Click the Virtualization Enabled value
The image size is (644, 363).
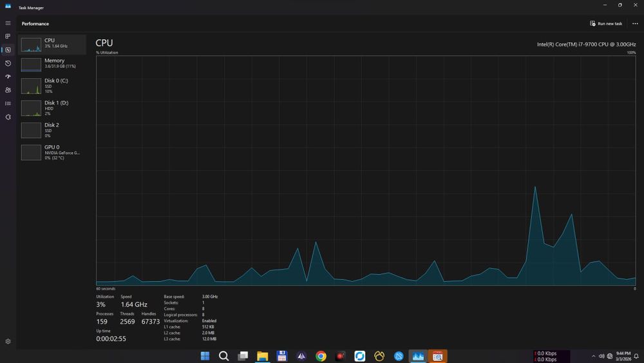209,320
